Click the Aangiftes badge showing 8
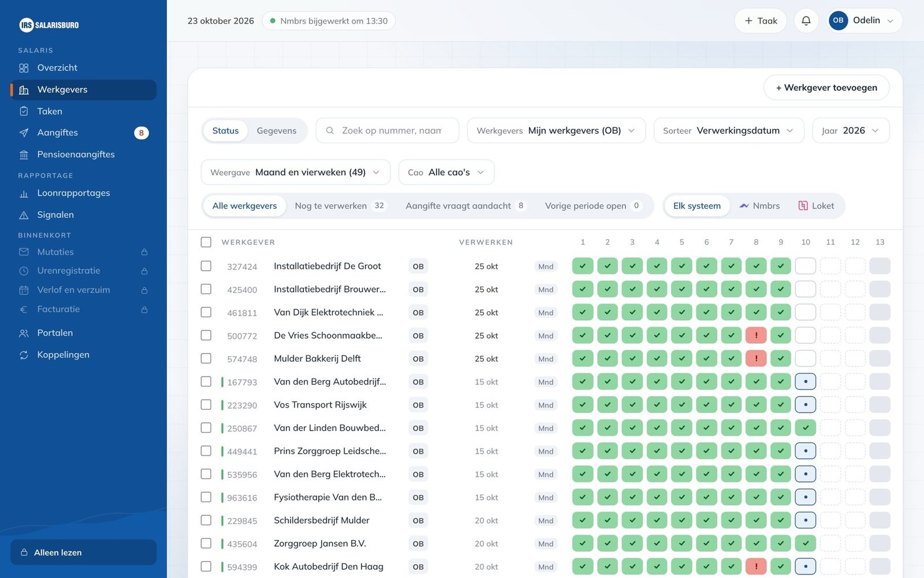 (141, 133)
